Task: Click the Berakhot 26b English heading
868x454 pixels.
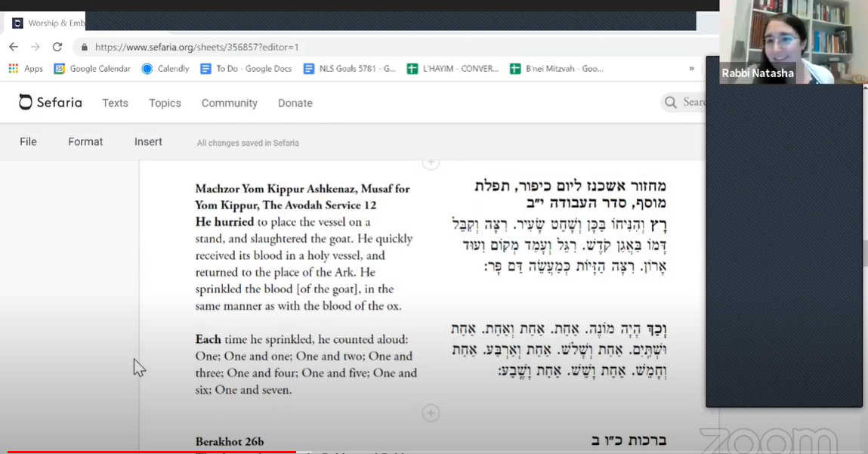Action: [229, 442]
